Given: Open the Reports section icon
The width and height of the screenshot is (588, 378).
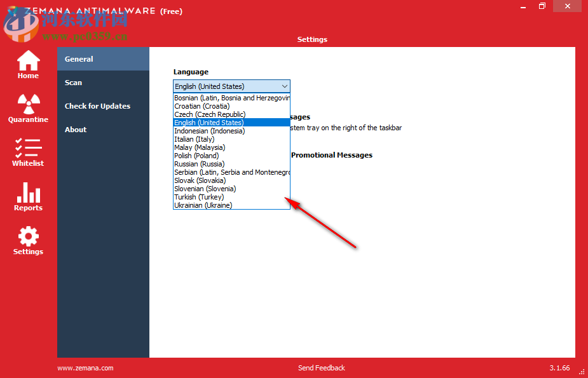Looking at the screenshot, I should pos(28,194).
